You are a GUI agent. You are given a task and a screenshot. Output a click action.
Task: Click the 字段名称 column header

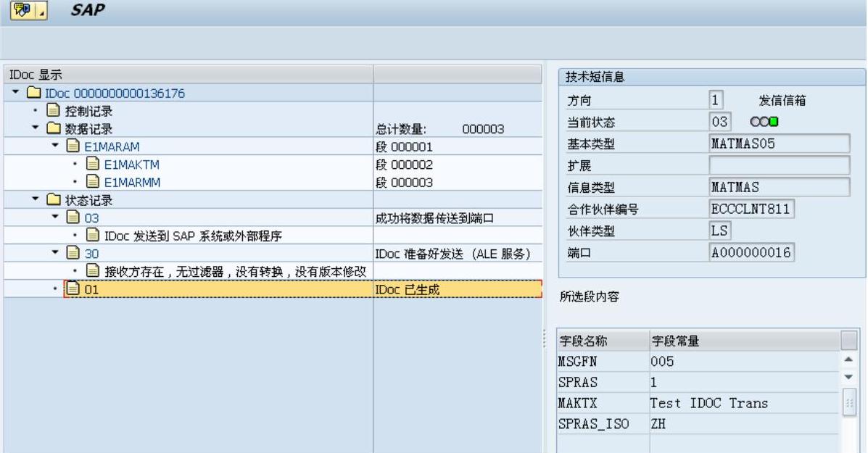coord(603,341)
